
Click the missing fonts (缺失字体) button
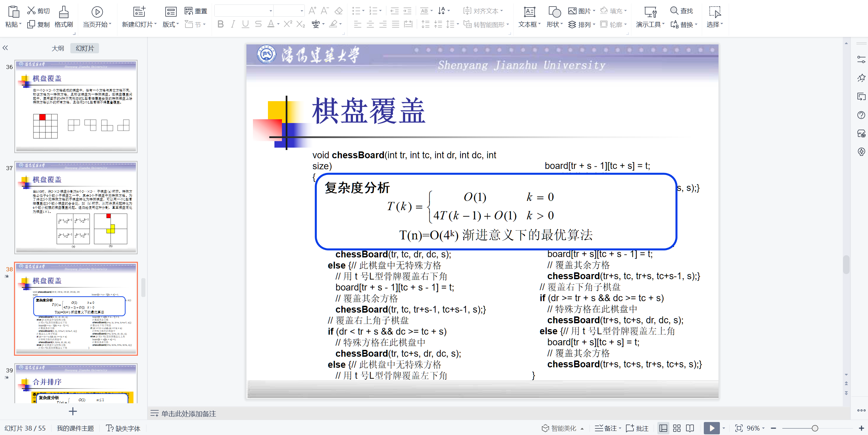[123, 428]
